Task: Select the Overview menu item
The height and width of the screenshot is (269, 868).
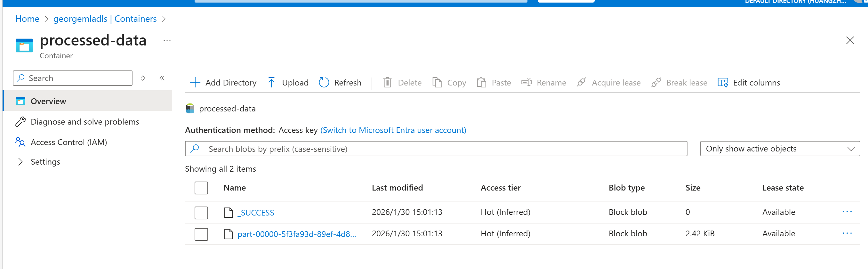Action: point(48,101)
